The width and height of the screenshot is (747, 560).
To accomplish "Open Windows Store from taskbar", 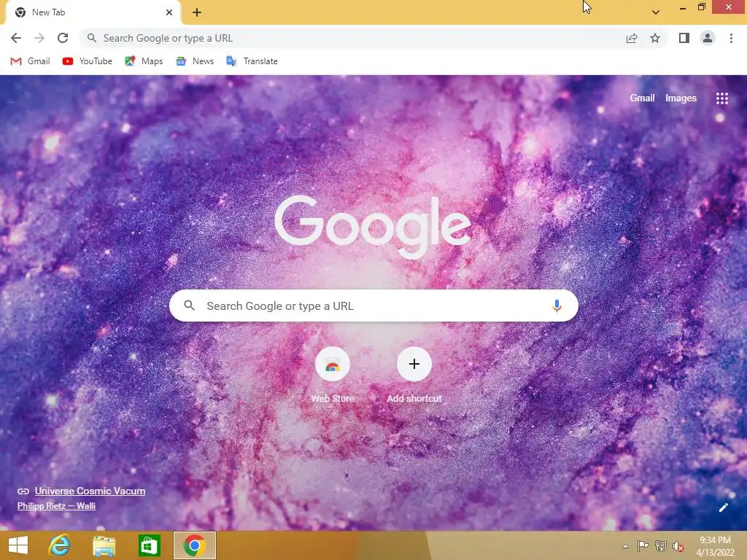I will point(149,545).
